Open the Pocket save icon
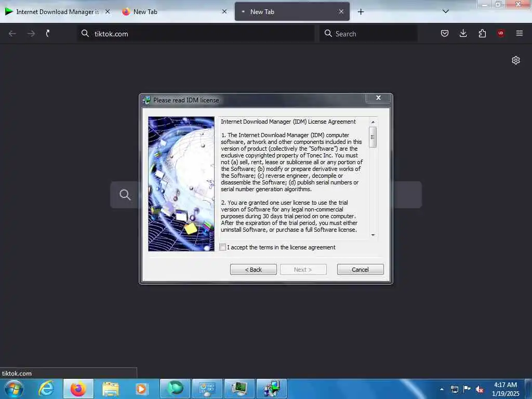Image resolution: width=532 pixels, height=399 pixels. pyautogui.click(x=445, y=33)
